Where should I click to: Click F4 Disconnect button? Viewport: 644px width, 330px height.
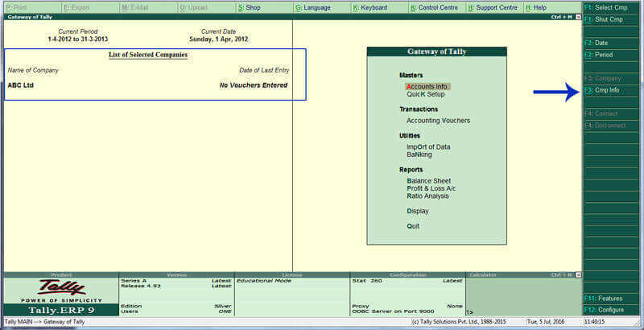611,126
